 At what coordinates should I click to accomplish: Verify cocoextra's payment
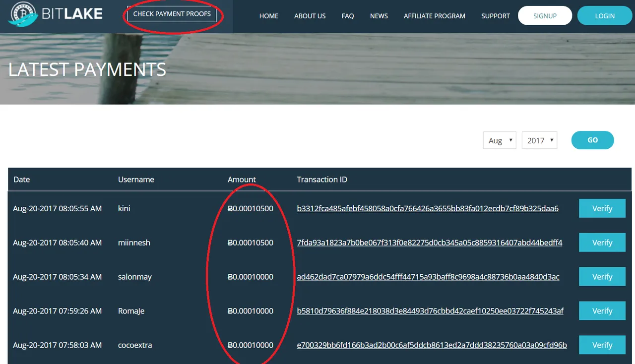[602, 345]
